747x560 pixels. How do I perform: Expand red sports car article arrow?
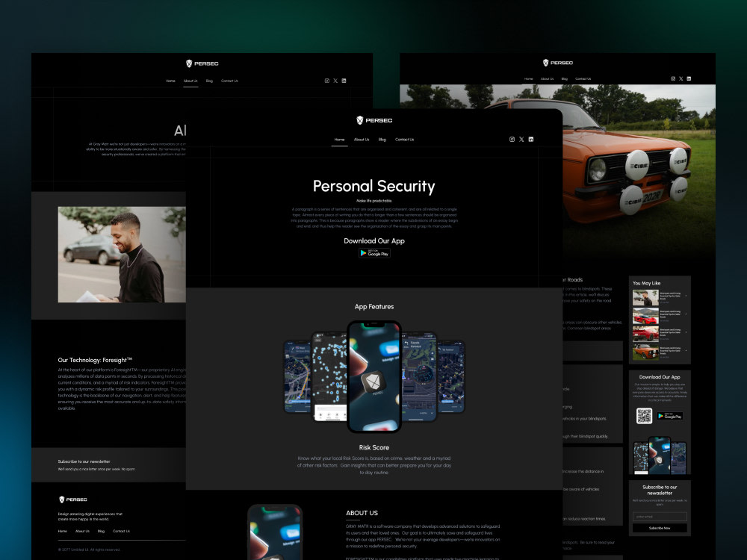pos(686,314)
